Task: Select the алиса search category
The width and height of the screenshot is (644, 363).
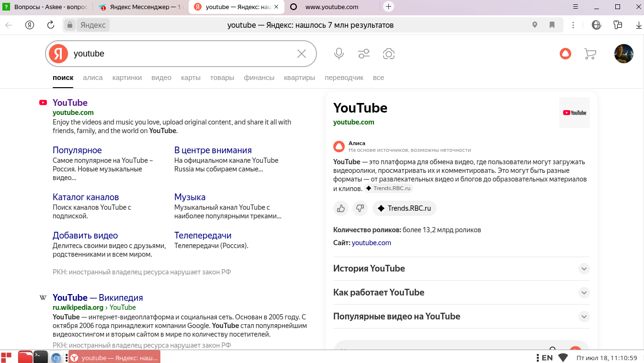Action: click(x=93, y=78)
